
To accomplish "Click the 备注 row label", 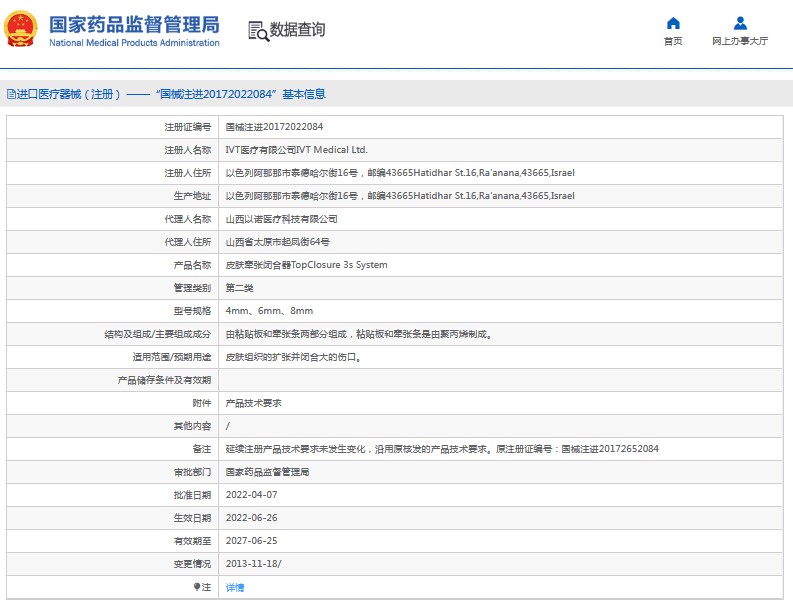I will (202, 449).
